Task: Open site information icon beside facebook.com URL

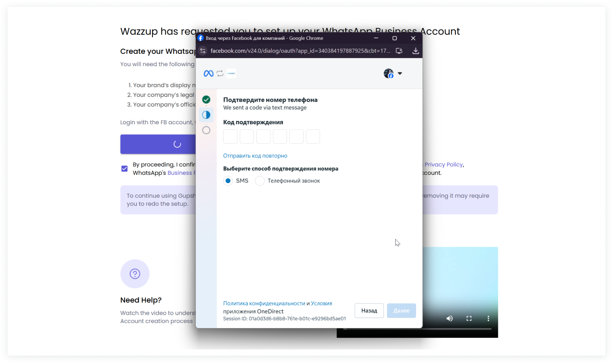Action: pyautogui.click(x=203, y=51)
